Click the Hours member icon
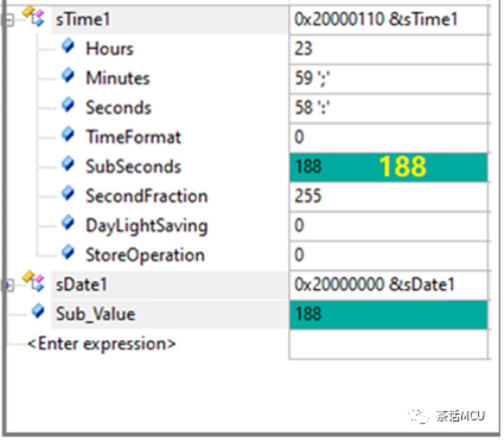Screen dimensions: 504x440 point(68,46)
